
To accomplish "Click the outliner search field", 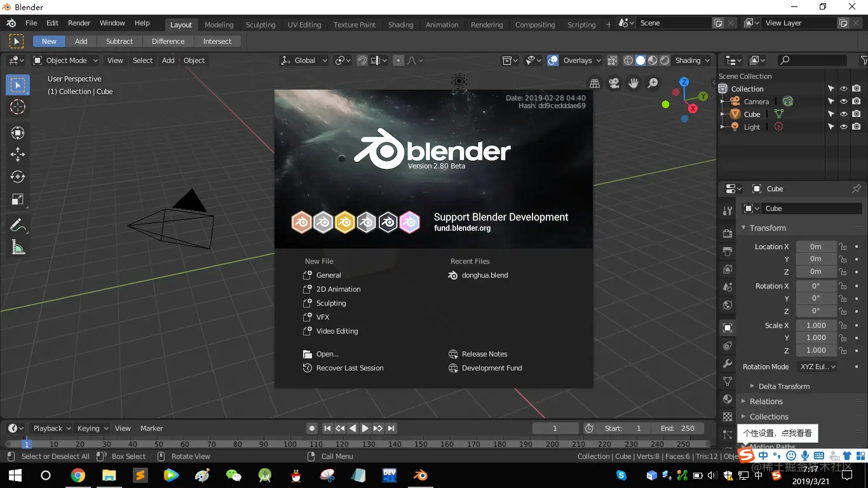I will point(813,60).
